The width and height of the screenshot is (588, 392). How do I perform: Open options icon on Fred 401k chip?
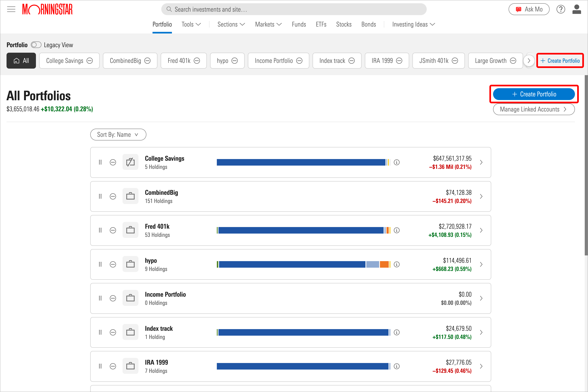point(197,61)
